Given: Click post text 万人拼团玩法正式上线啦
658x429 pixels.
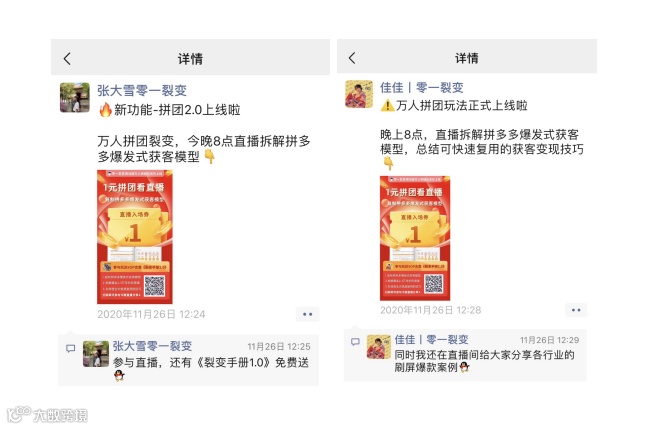Looking at the screenshot, I should [454, 105].
